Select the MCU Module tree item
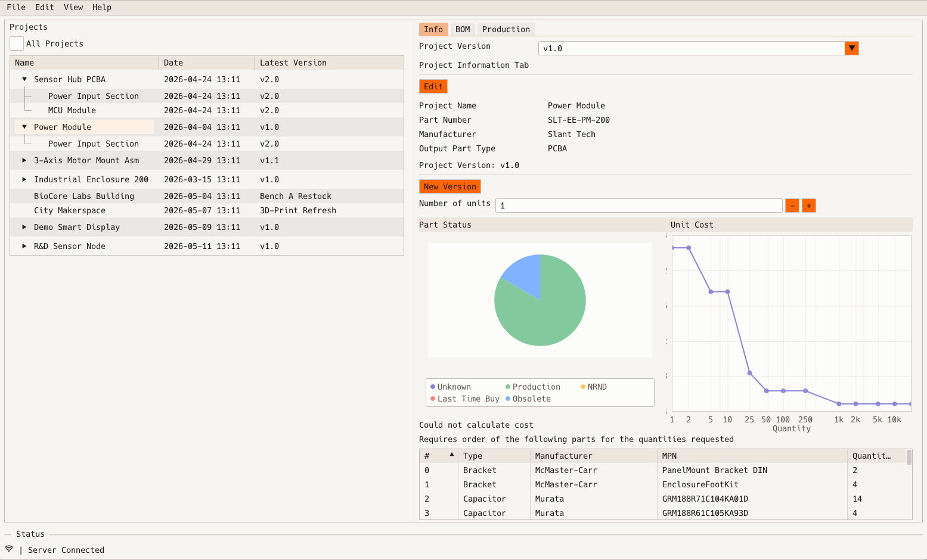927x560 pixels. click(x=72, y=110)
